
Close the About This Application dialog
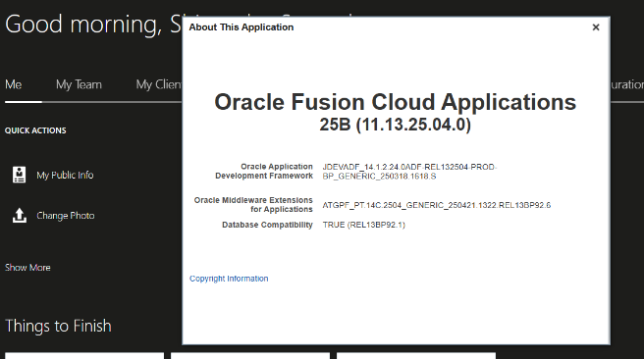click(x=596, y=27)
